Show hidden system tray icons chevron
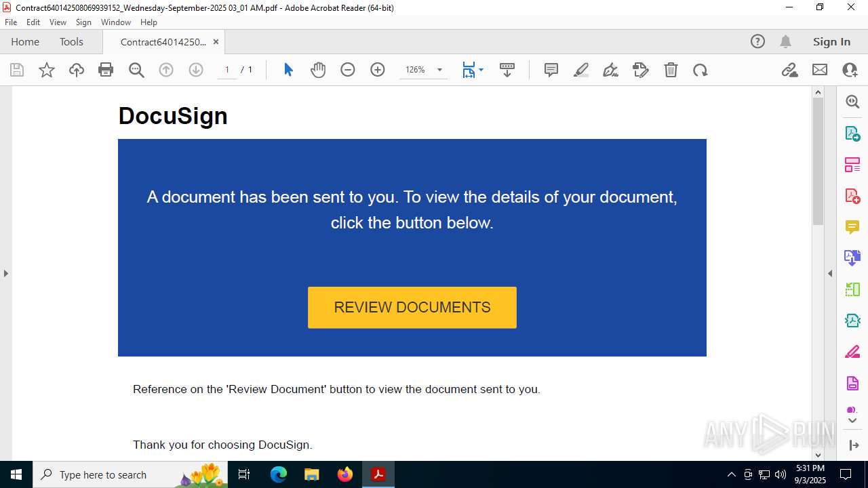Screen dimensions: 868x488 pos(732,474)
